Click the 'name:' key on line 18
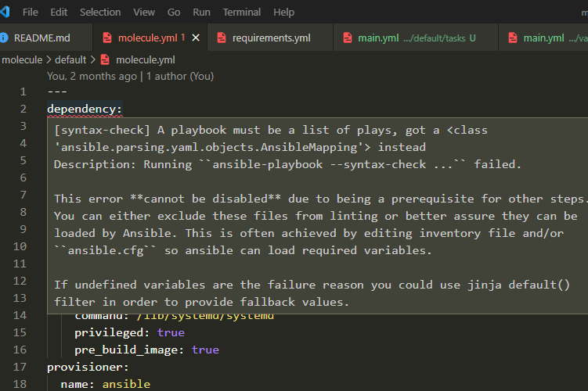The image size is (588, 391). [78, 384]
